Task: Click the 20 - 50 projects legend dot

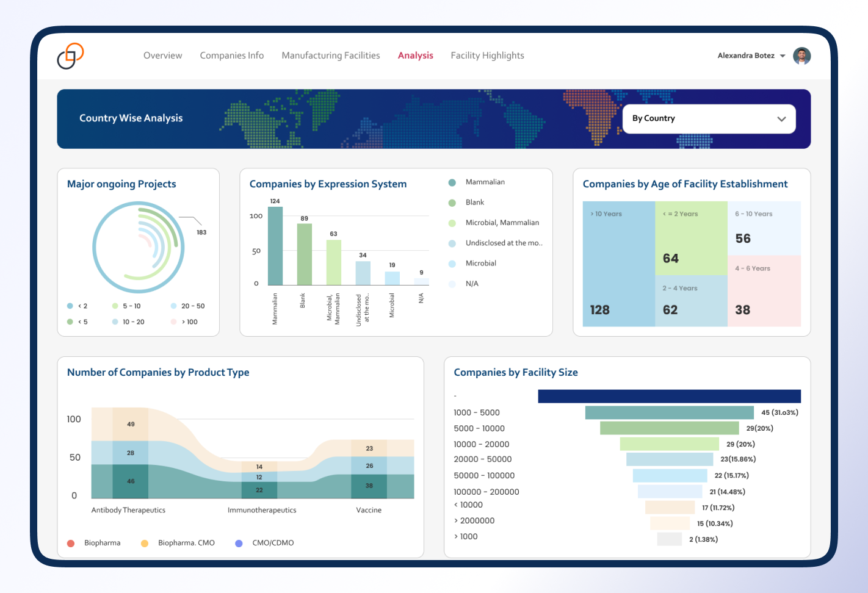Action: coord(174,306)
